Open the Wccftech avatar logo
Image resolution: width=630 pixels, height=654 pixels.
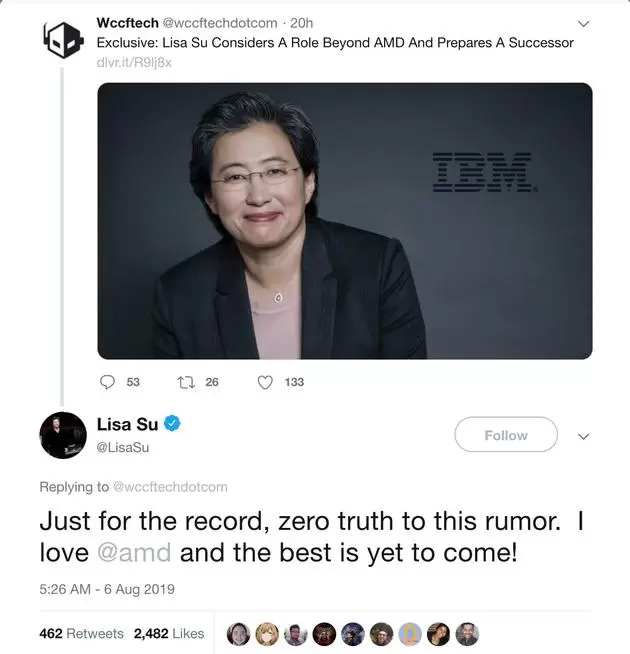coord(63,40)
